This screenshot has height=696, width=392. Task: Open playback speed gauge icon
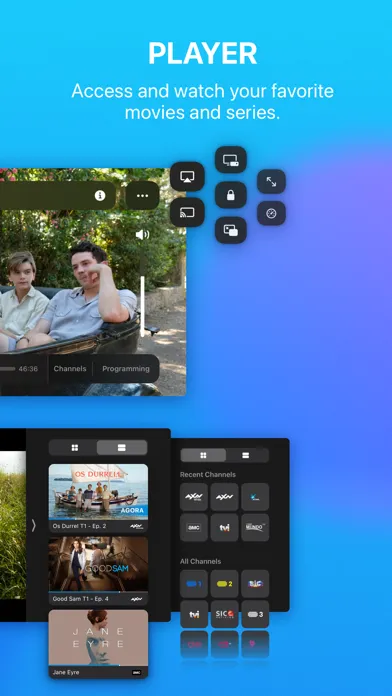pos(271,213)
